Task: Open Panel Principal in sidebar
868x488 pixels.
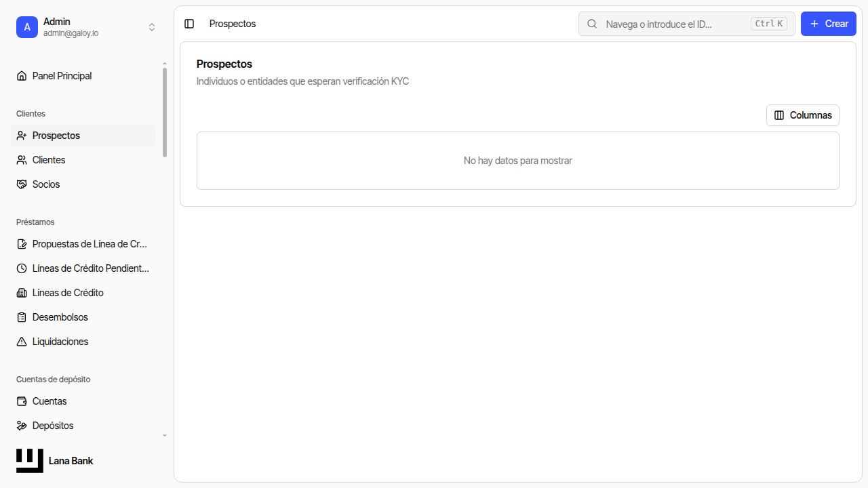Action: point(83,76)
